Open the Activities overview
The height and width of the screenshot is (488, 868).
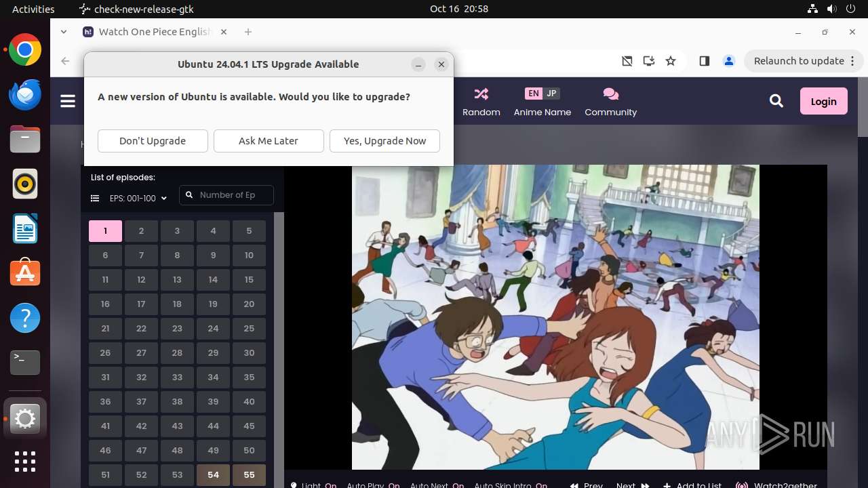tap(33, 9)
